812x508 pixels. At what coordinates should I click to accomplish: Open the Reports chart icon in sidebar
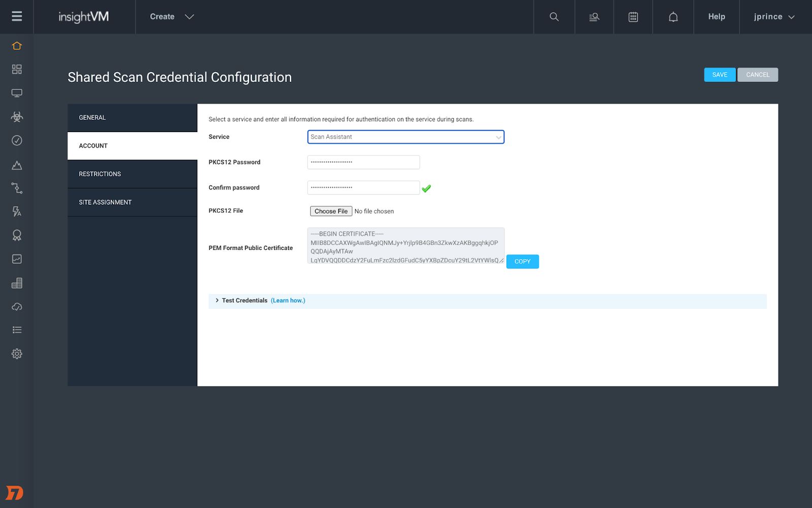(17, 259)
